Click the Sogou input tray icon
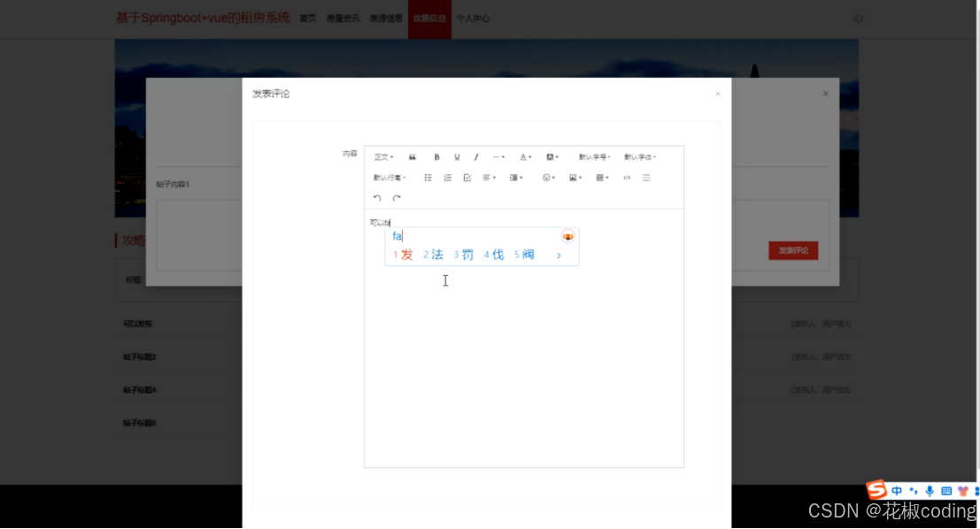980x529 pixels. click(x=875, y=491)
